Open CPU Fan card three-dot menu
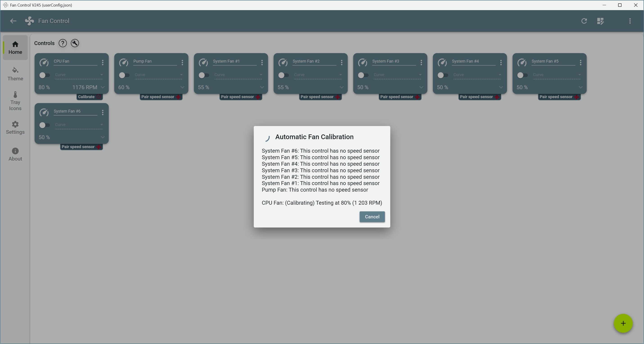644x344 pixels. (103, 63)
